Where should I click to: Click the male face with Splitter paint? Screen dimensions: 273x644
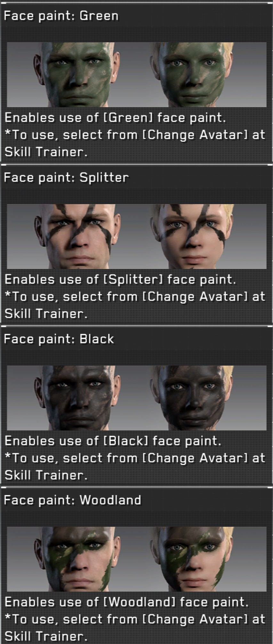(77, 236)
